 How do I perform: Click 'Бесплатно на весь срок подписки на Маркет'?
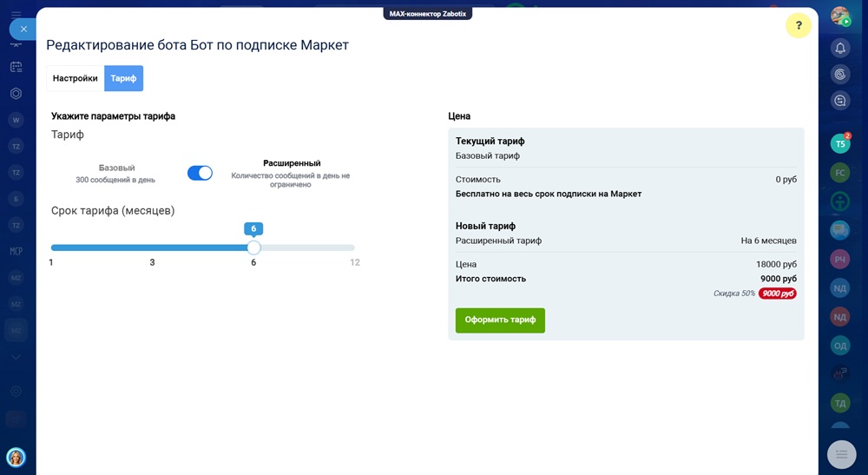pyautogui.click(x=549, y=194)
